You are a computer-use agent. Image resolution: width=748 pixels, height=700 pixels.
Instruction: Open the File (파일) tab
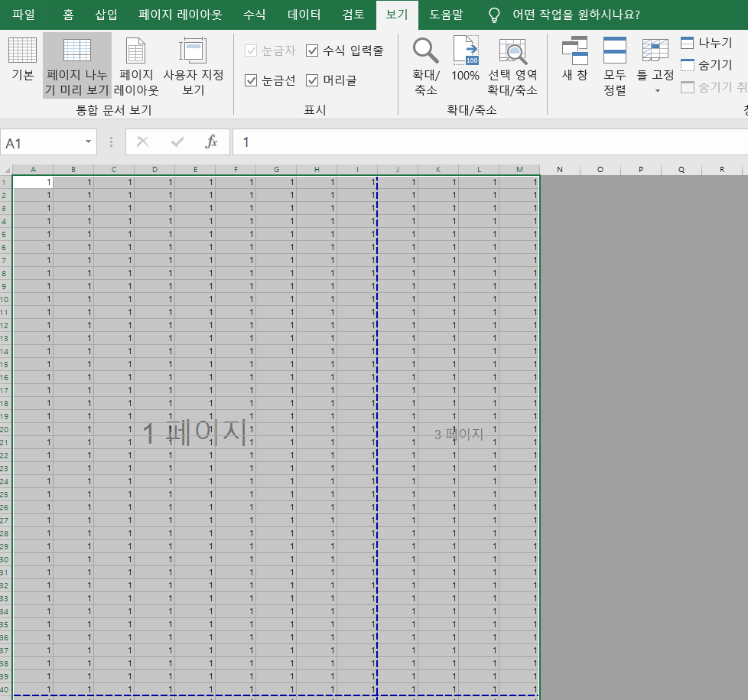tap(24, 15)
